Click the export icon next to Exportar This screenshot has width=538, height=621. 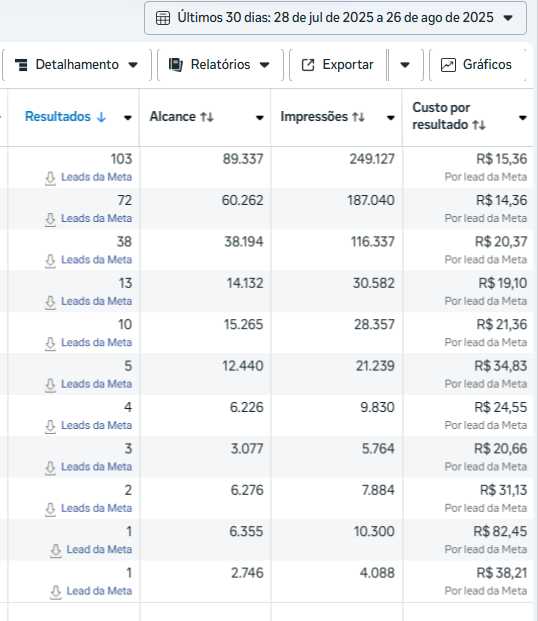308,65
